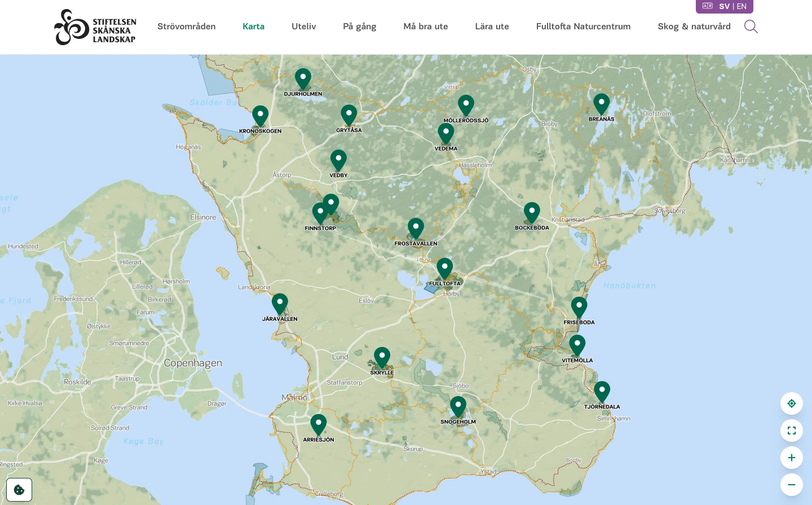Select Swedish language option SV

click(x=724, y=7)
